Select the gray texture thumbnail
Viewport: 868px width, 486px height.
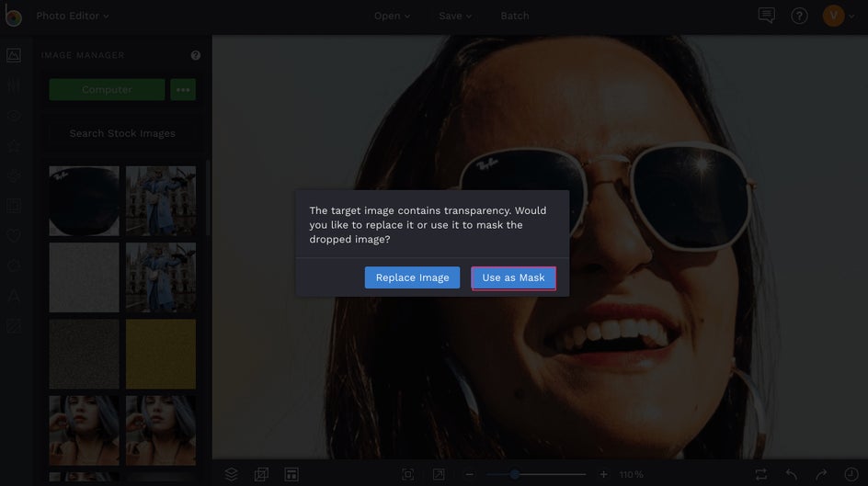85,277
